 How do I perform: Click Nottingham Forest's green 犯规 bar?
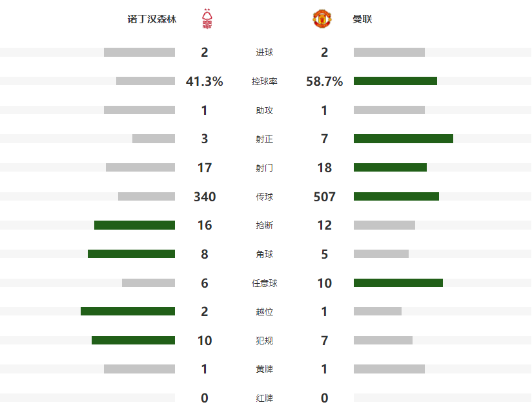click(x=133, y=340)
